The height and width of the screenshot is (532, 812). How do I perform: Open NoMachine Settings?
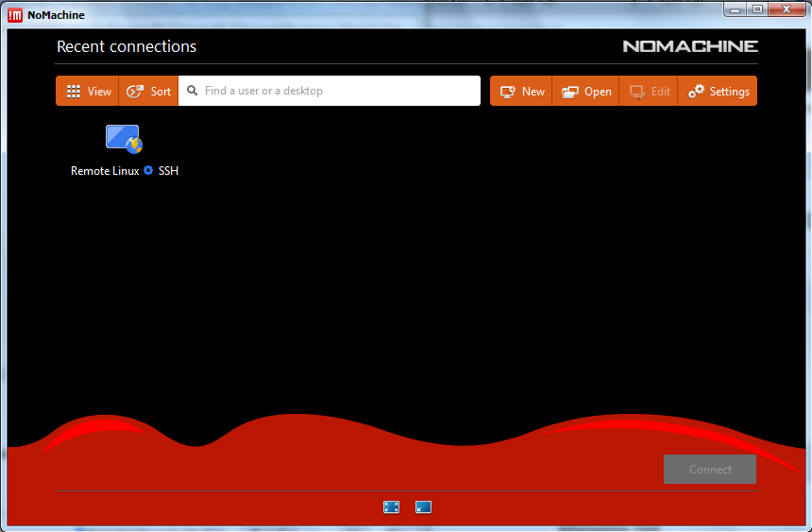pos(718,91)
